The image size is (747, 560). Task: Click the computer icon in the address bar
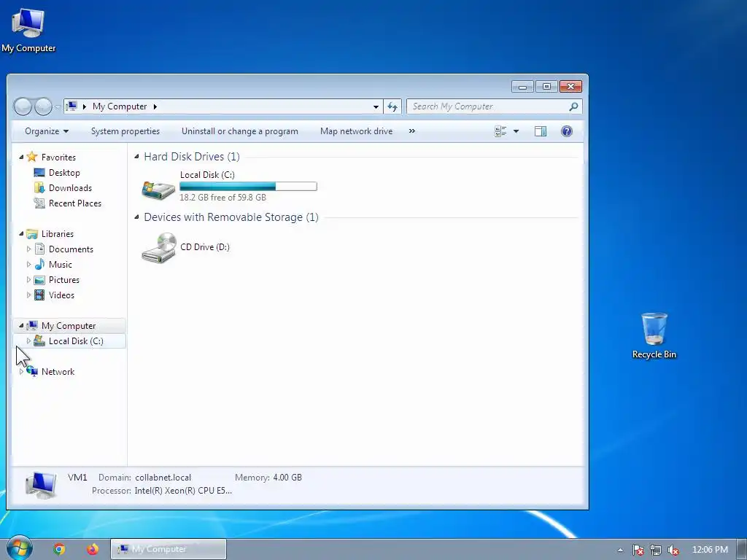71,106
